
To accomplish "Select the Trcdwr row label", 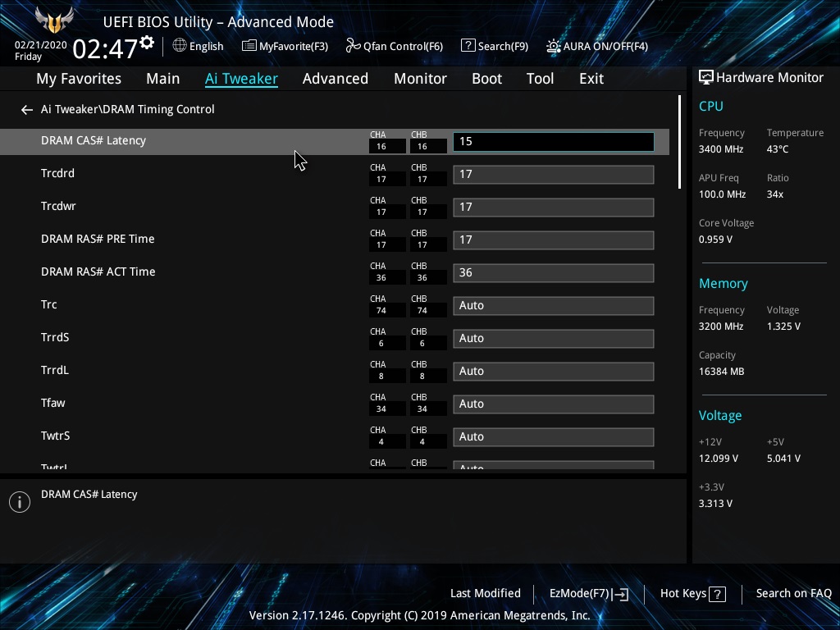I will (58, 206).
